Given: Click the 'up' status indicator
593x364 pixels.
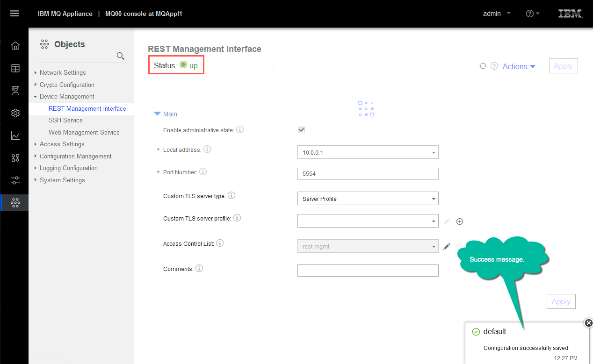Looking at the screenshot, I should (189, 65).
